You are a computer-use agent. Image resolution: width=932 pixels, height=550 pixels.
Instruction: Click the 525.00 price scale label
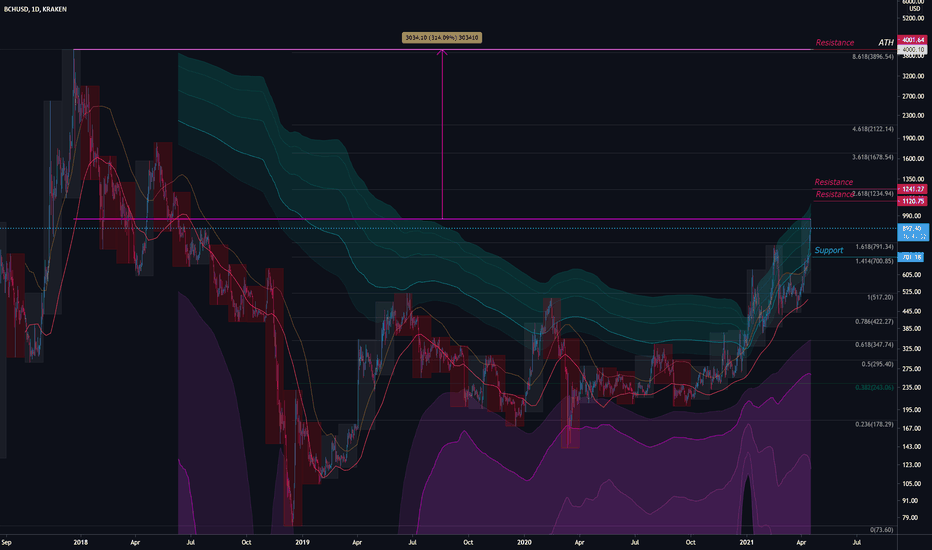pyautogui.click(x=912, y=291)
